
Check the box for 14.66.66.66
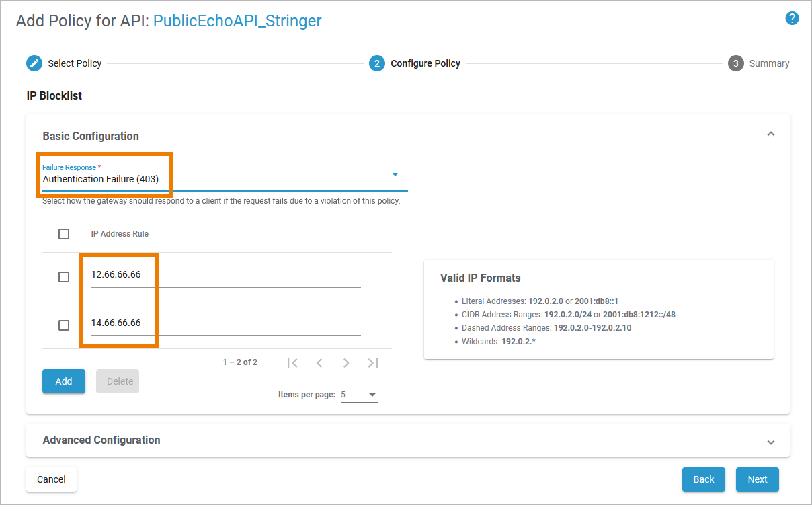64,325
